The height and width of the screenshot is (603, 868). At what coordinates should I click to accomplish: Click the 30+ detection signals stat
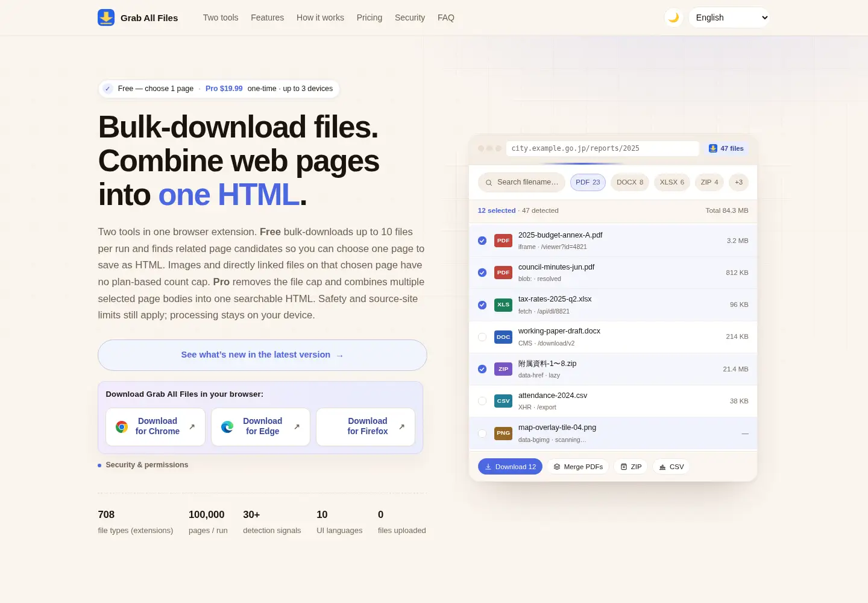pos(272,522)
